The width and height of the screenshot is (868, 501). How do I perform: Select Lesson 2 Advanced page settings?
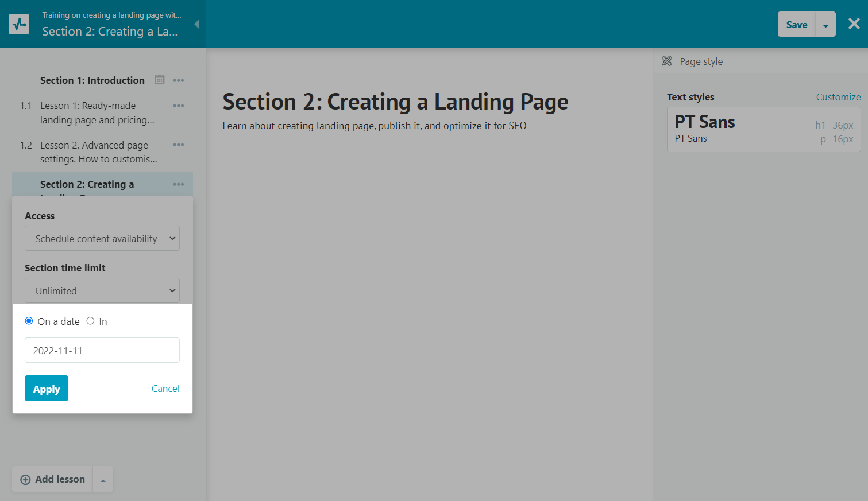tap(98, 152)
